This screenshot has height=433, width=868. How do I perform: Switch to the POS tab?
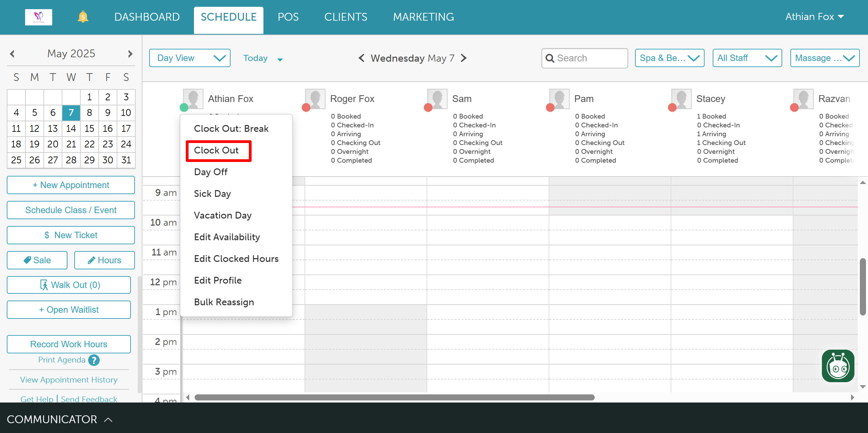pyautogui.click(x=288, y=17)
